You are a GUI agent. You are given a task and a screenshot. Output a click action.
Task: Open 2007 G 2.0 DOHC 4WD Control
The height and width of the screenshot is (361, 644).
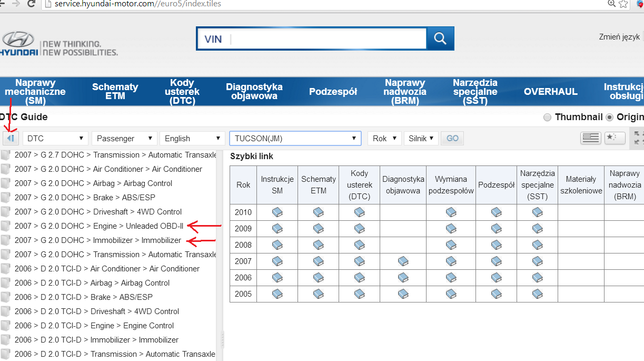click(x=98, y=211)
